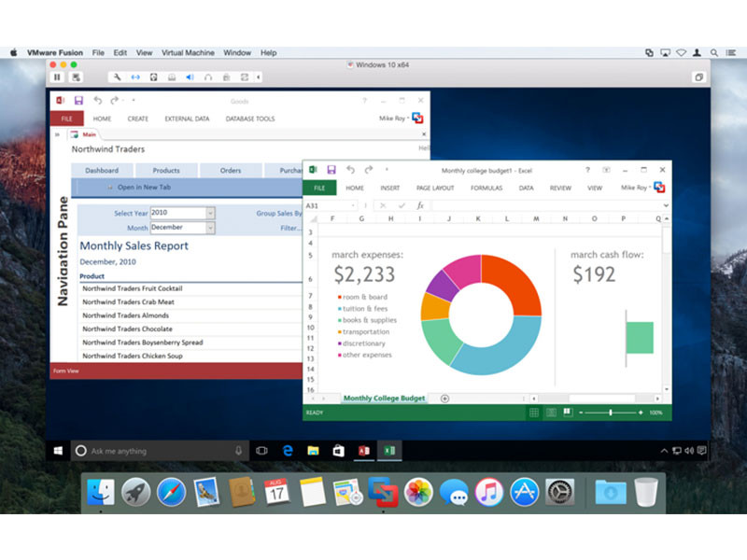Open File Explorer in Windows taskbar
The width and height of the screenshot is (747, 560).
(x=313, y=451)
